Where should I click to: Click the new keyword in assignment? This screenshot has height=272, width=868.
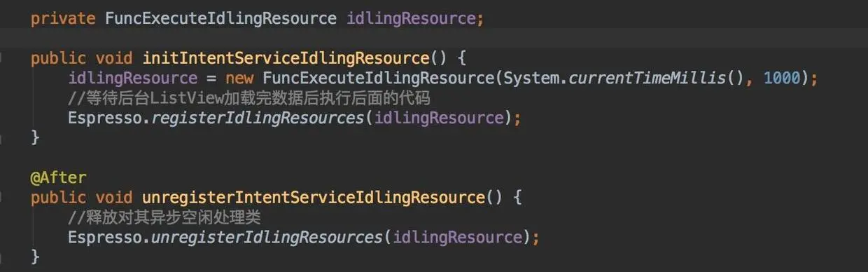[x=239, y=78]
